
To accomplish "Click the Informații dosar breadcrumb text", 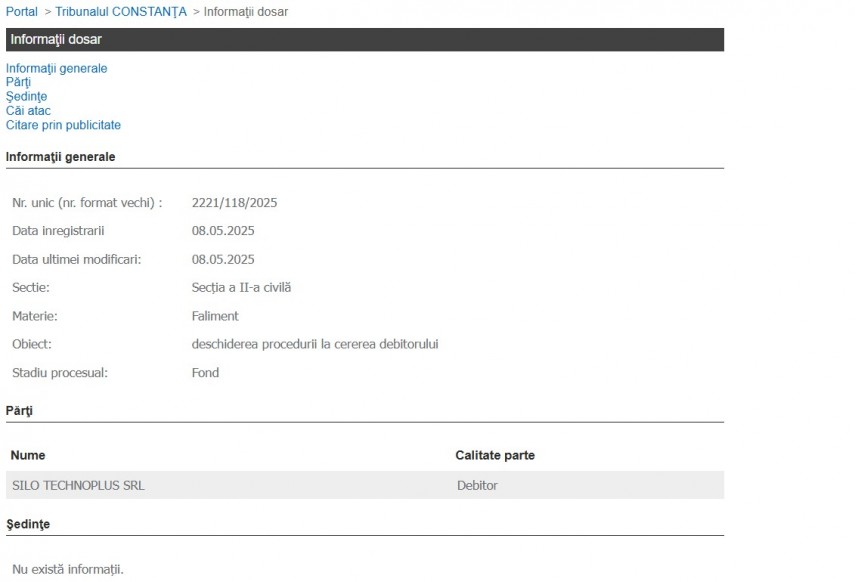I will 246,11.
